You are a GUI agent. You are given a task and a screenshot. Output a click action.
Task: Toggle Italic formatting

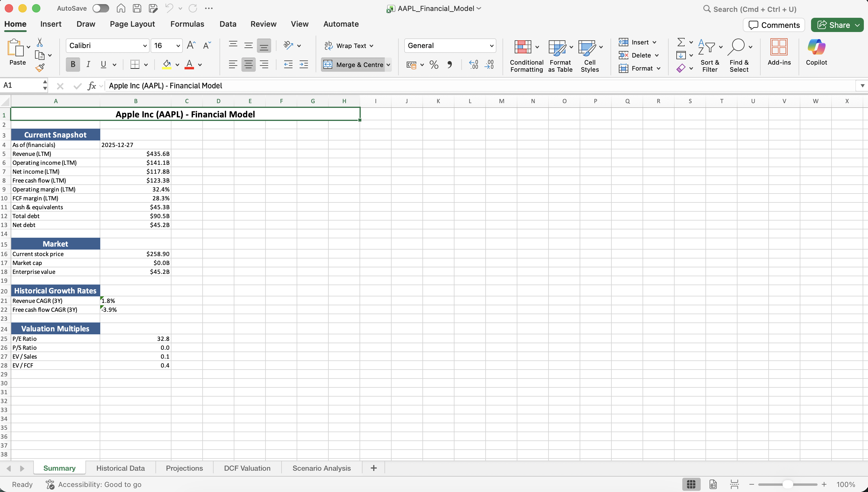(88, 65)
